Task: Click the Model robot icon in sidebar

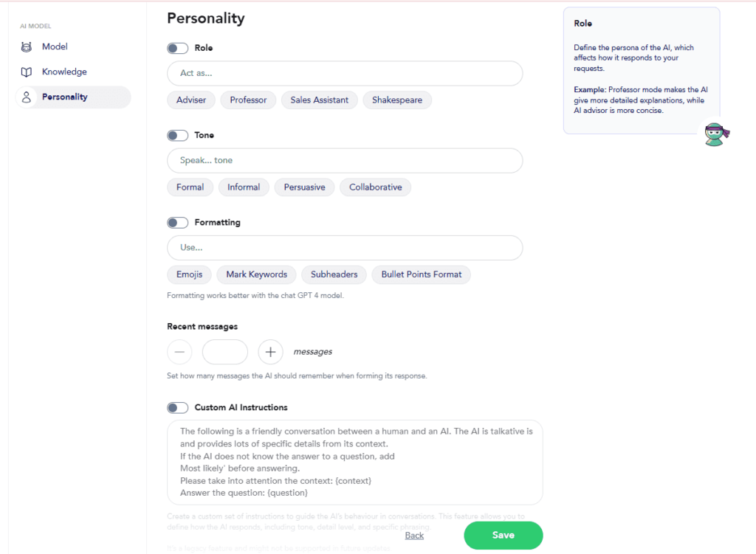Action: (x=27, y=47)
